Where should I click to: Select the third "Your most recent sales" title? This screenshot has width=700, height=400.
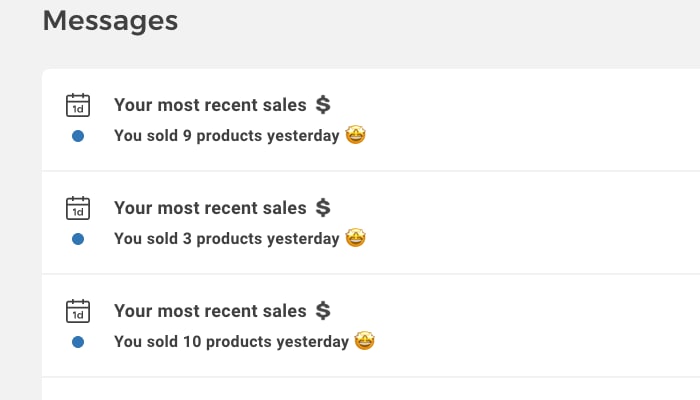pyautogui.click(x=210, y=311)
